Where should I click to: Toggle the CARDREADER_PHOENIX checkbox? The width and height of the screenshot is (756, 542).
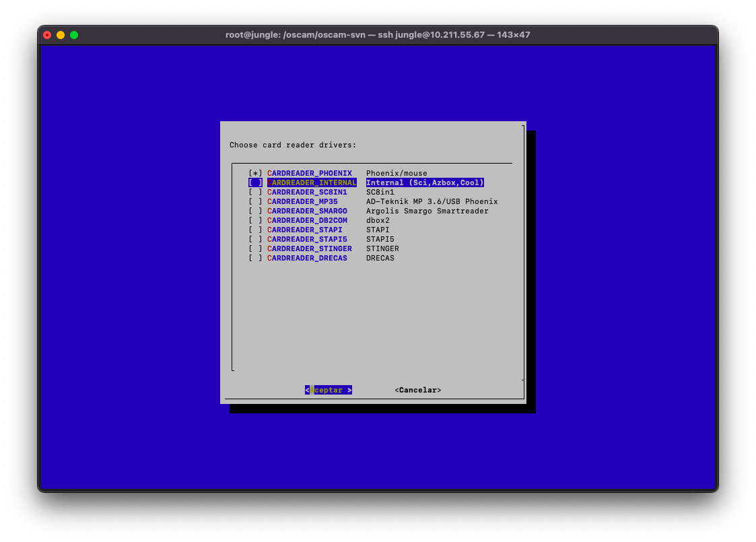tap(255, 174)
